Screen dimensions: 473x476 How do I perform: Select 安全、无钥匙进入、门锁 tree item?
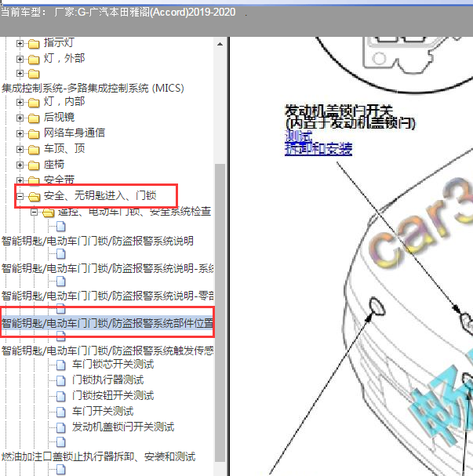(100, 195)
